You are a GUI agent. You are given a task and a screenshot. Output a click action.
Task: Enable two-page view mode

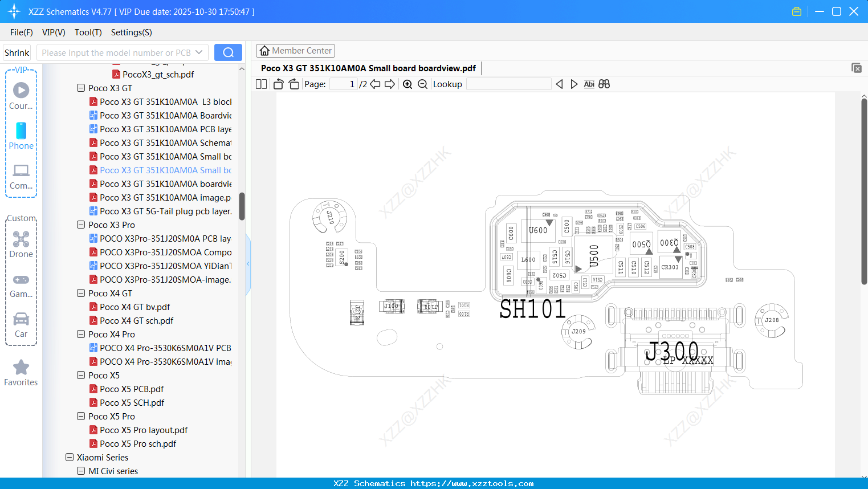[261, 84]
